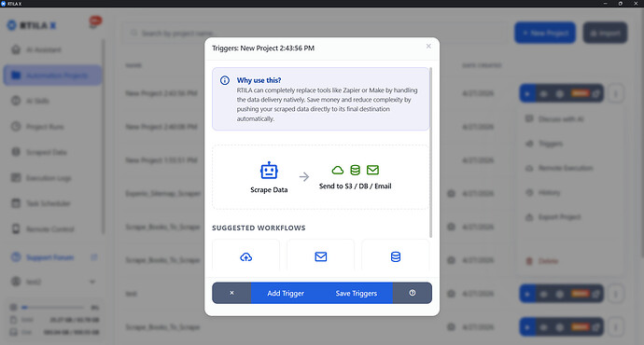Click the notification icon with the red badge

tap(94, 23)
